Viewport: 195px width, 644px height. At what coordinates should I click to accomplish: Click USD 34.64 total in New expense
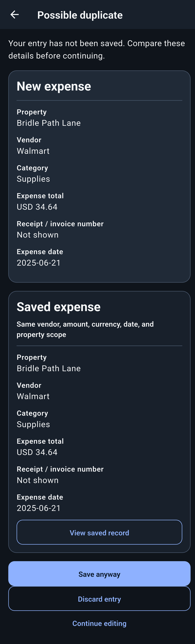point(37,207)
